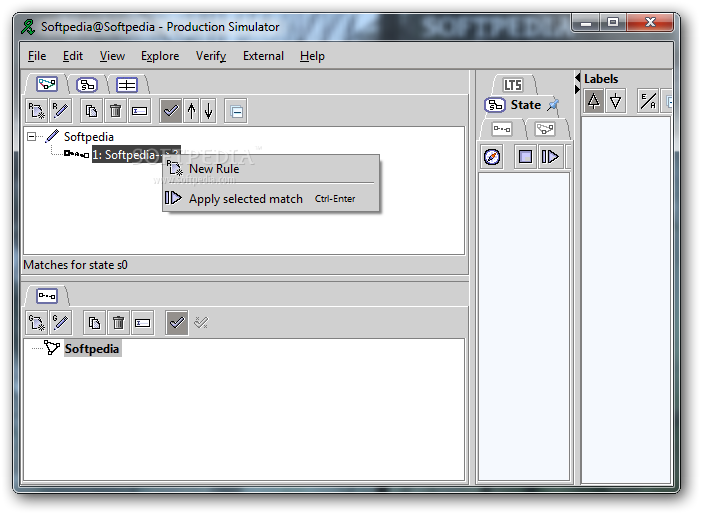
Task: Open the File menu
Action: click(x=37, y=56)
